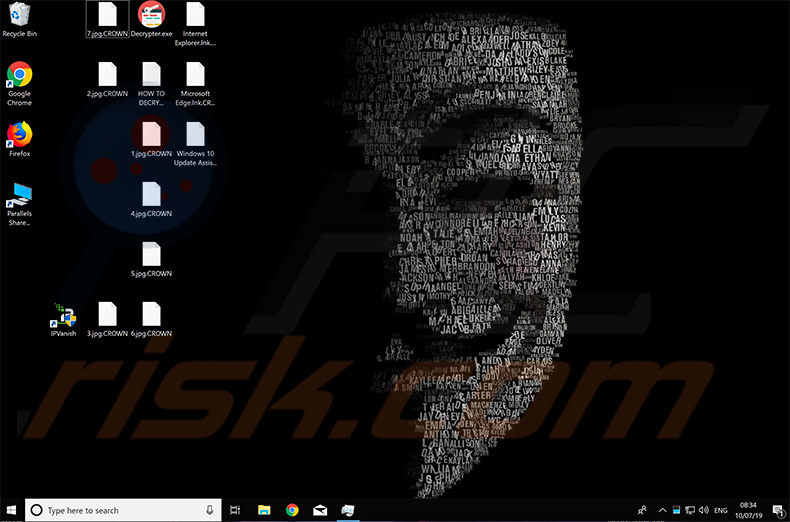Open the Recycle Bin icon
790x522 pixels.
coord(20,20)
